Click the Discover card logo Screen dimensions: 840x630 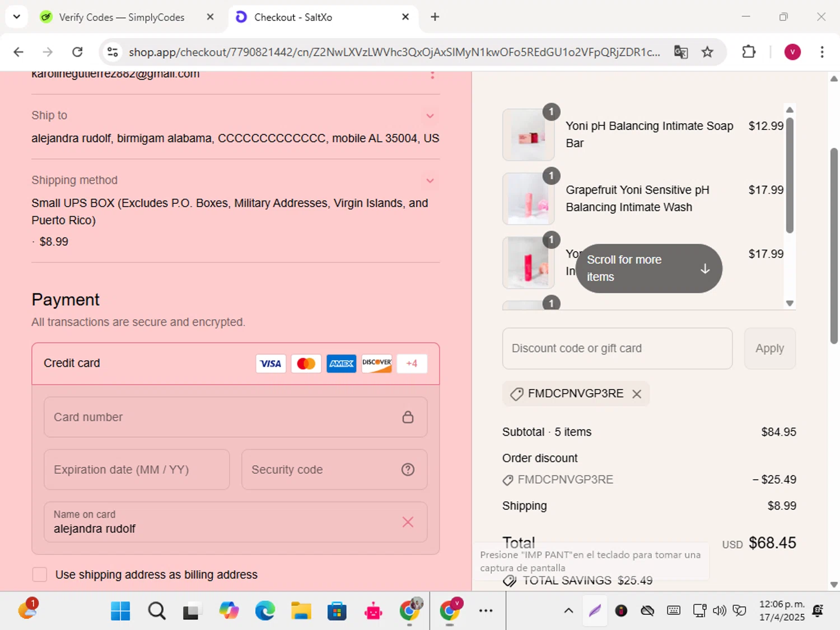(x=376, y=363)
